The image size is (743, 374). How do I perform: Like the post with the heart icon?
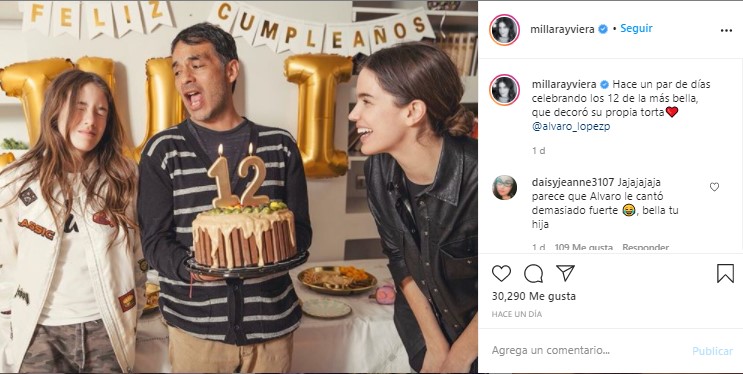[501, 274]
